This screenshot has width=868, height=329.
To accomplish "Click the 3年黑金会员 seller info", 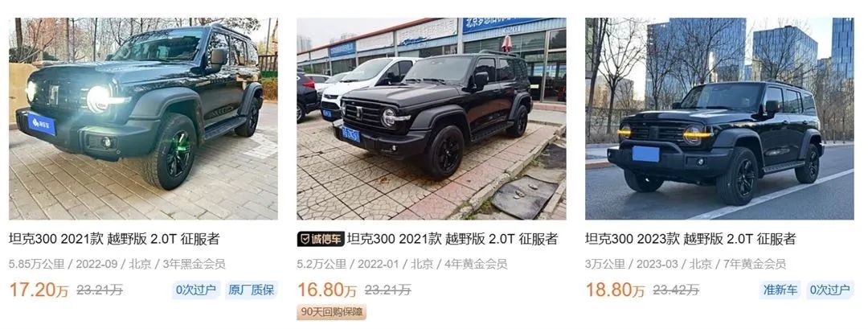I will 193,264.
